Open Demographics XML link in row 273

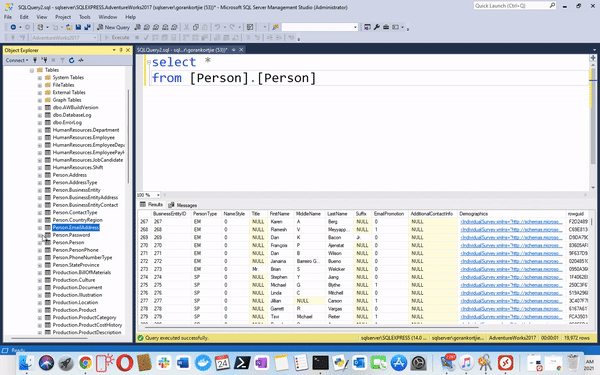pos(511,269)
